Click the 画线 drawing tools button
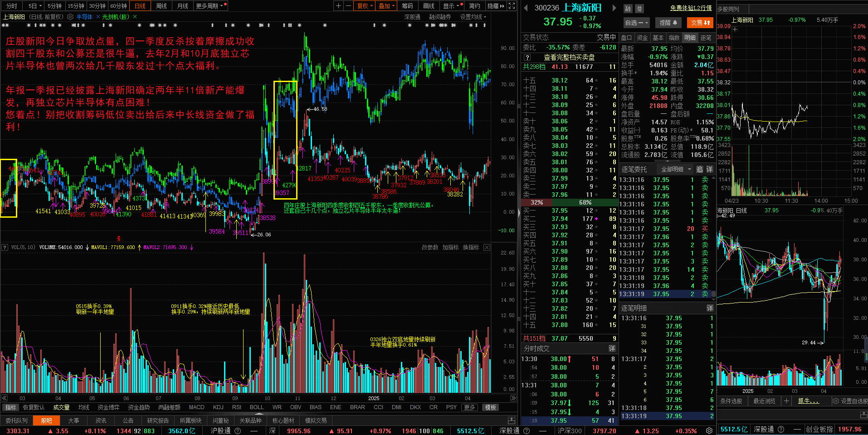 (x=429, y=6)
